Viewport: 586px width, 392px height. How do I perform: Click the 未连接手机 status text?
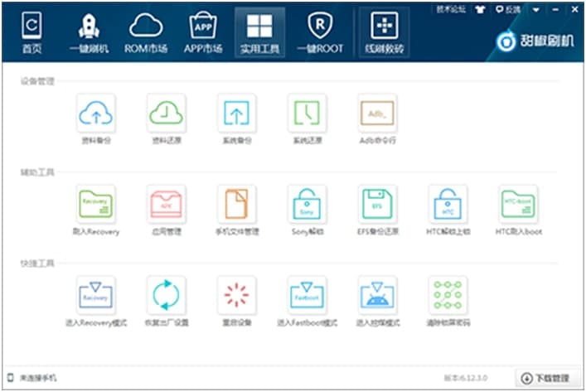[38, 378]
